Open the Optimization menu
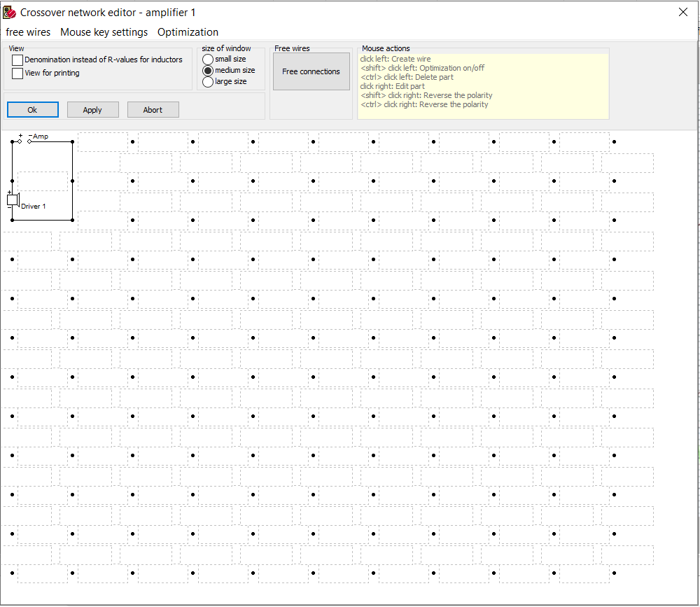Image resolution: width=700 pixels, height=607 pixels. point(188,32)
